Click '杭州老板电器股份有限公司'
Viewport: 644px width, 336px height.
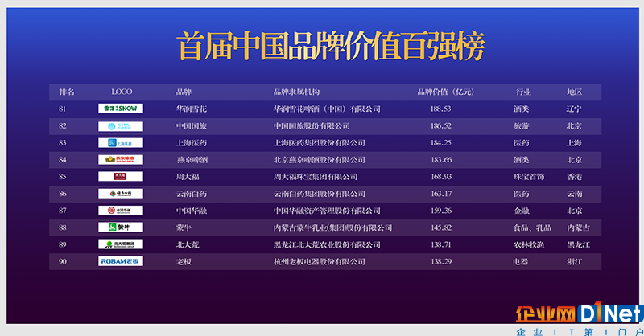click(320, 261)
